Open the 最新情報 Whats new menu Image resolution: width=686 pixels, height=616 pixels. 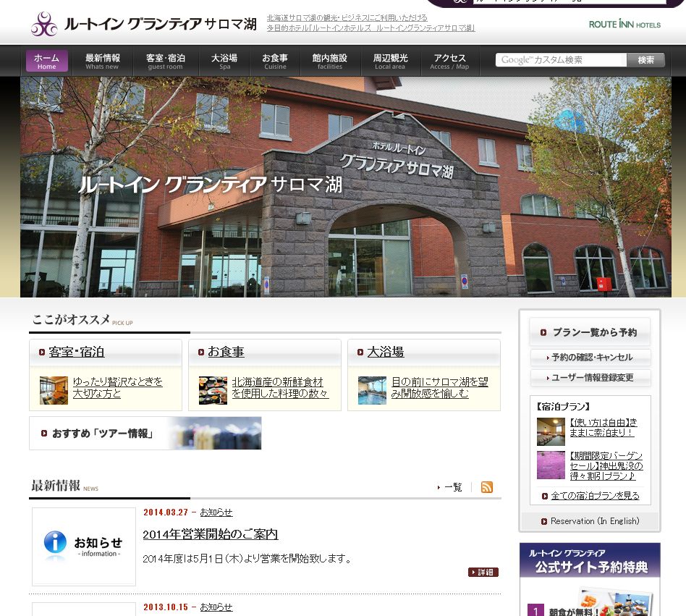click(x=102, y=61)
